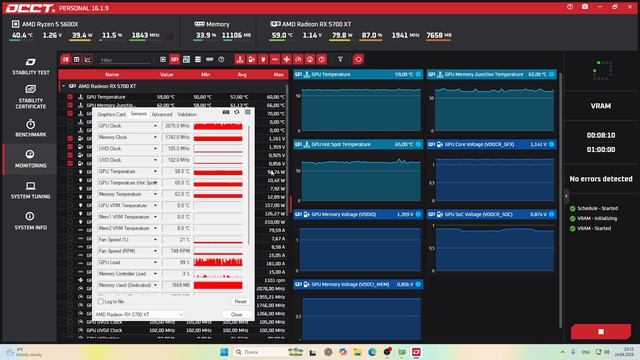640x360 pixels.
Task: Toggle the voltage sensor type filter
Action: click(251, 60)
